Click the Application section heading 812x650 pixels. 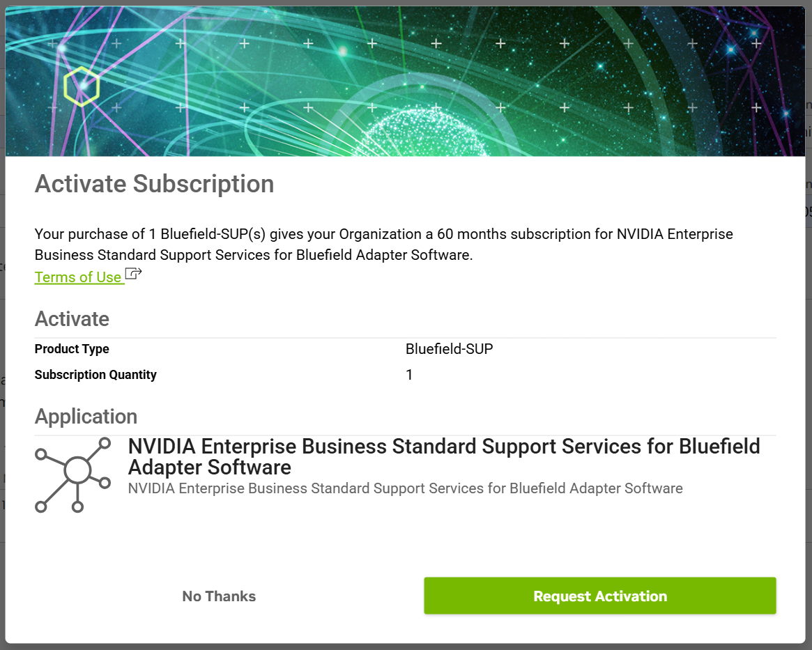pyautogui.click(x=86, y=416)
